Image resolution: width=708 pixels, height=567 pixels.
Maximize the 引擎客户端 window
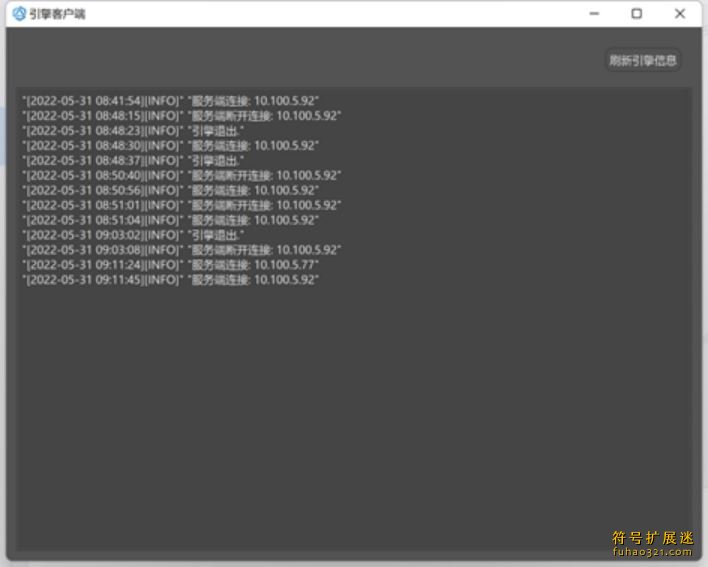coord(637,14)
